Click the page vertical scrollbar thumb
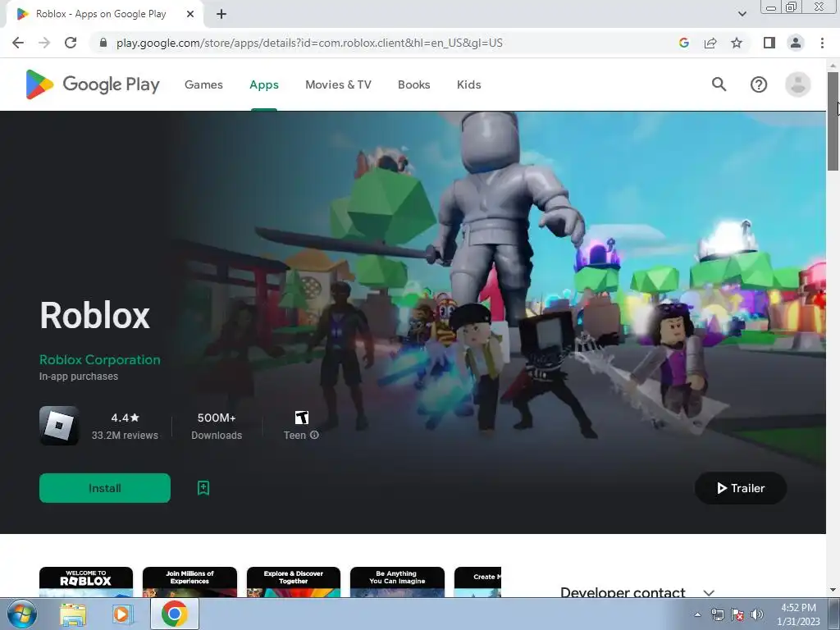The width and height of the screenshot is (840, 630). click(833, 121)
